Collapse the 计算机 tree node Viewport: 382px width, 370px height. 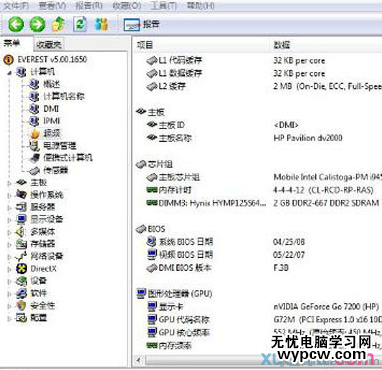(9, 72)
